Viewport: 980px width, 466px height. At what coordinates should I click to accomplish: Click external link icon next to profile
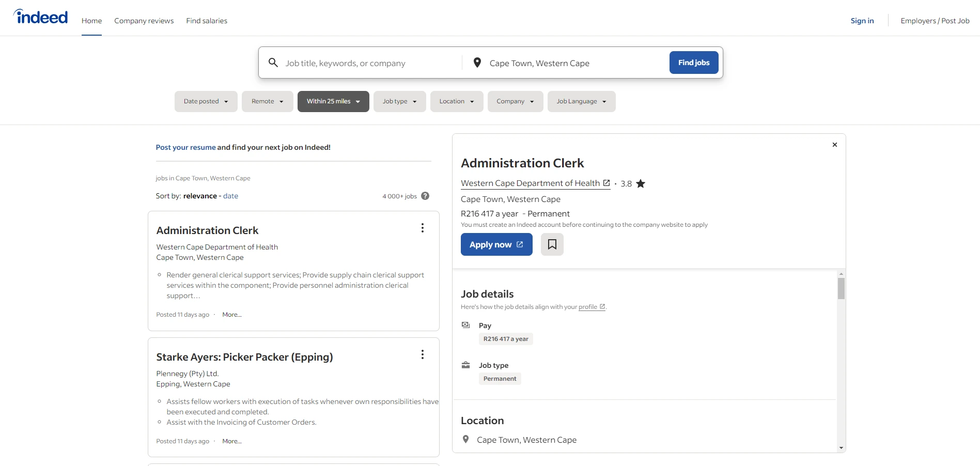pos(602,306)
